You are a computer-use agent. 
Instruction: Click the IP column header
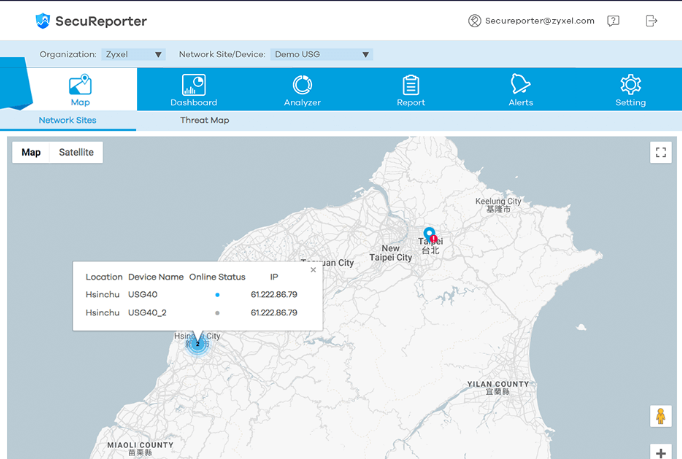point(274,277)
